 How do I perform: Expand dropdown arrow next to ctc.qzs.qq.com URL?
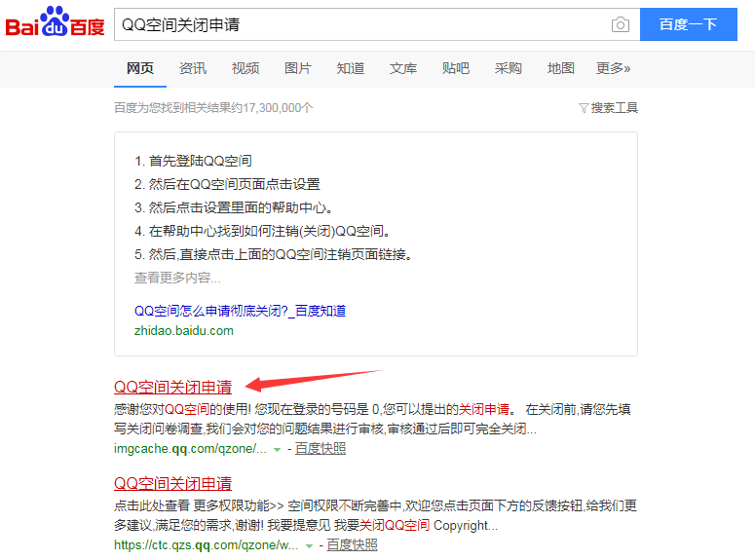pos(309,546)
